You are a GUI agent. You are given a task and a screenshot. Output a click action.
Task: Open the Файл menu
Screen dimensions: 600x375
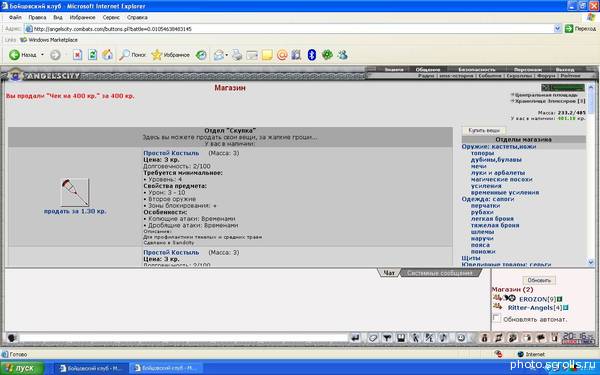(x=15, y=18)
